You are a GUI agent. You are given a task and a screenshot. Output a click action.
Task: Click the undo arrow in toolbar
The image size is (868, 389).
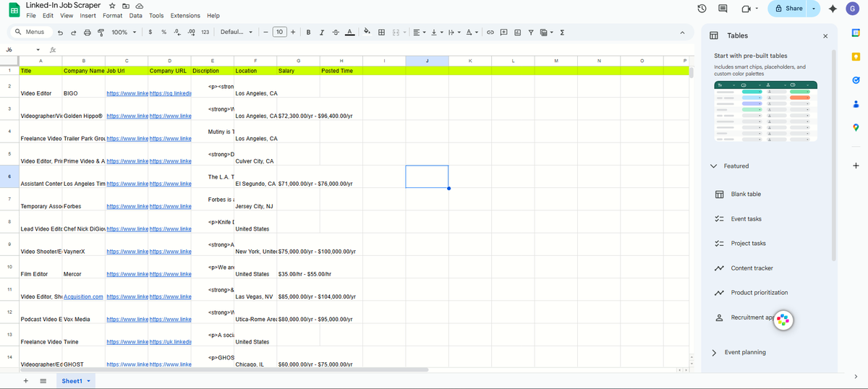pyautogui.click(x=61, y=33)
